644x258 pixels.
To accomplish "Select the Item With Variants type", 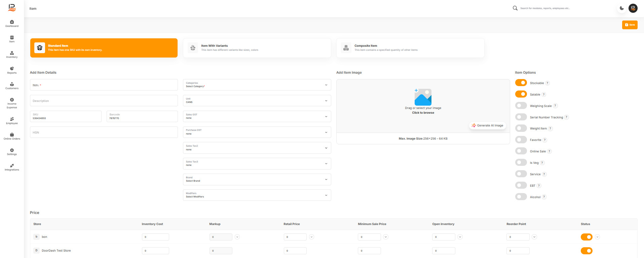I will tap(257, 48).
